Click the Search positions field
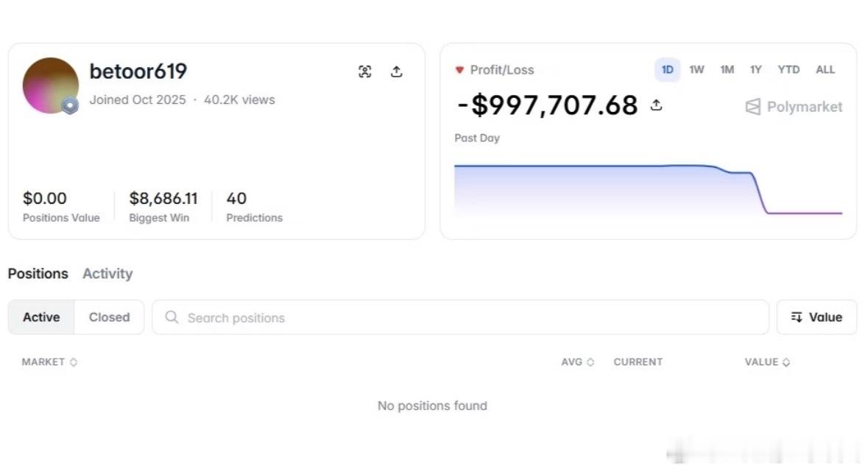The height and width of the screenshot is (472, 868). 461,317
